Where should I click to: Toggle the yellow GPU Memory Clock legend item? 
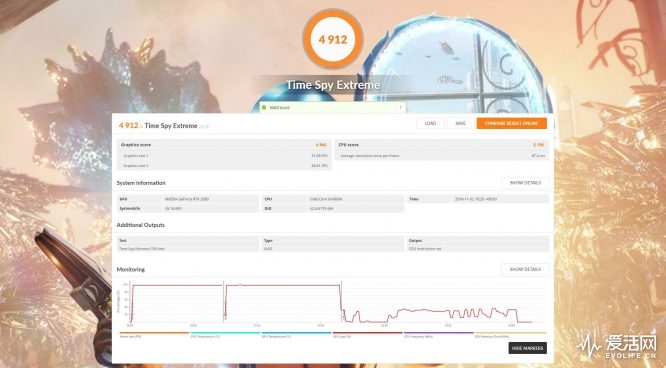point(511,335)
